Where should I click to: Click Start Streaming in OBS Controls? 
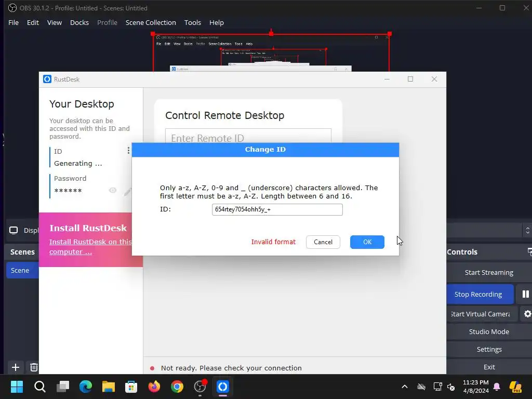click(x=489, y=272)
